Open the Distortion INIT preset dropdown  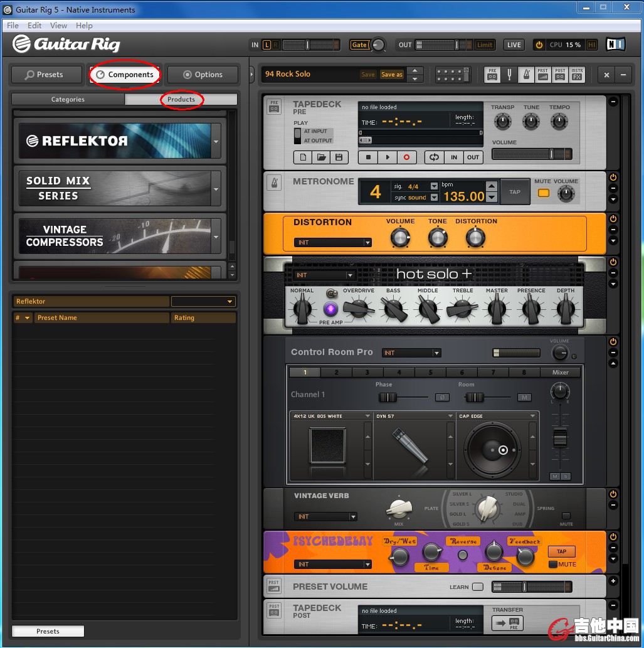click(x=333, y=243)
